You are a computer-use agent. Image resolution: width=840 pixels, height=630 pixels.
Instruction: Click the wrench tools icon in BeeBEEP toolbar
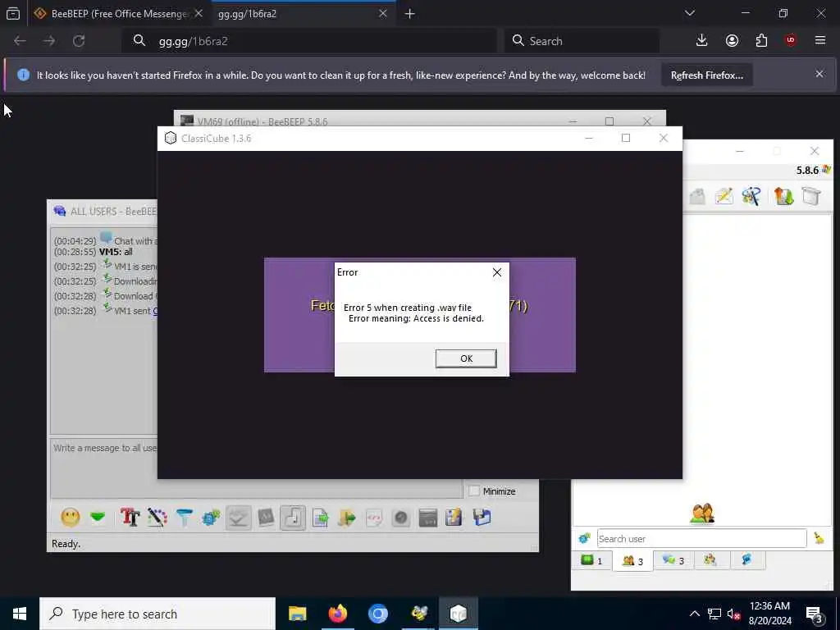[751, 196]
